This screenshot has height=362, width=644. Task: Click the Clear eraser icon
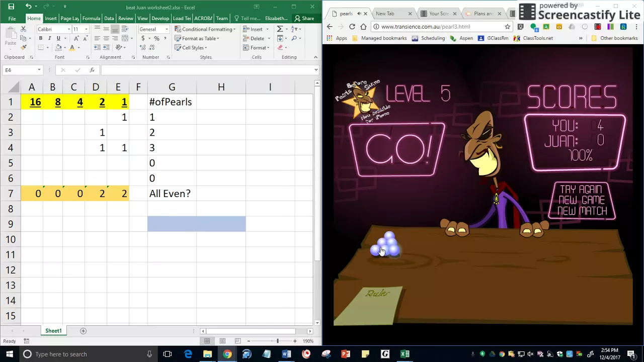(x=280, y=47)
